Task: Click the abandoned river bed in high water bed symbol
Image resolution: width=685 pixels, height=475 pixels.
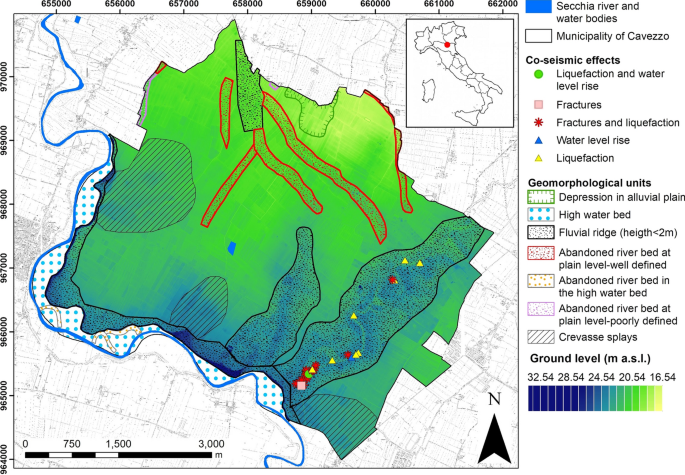Action: click(541, 281)
